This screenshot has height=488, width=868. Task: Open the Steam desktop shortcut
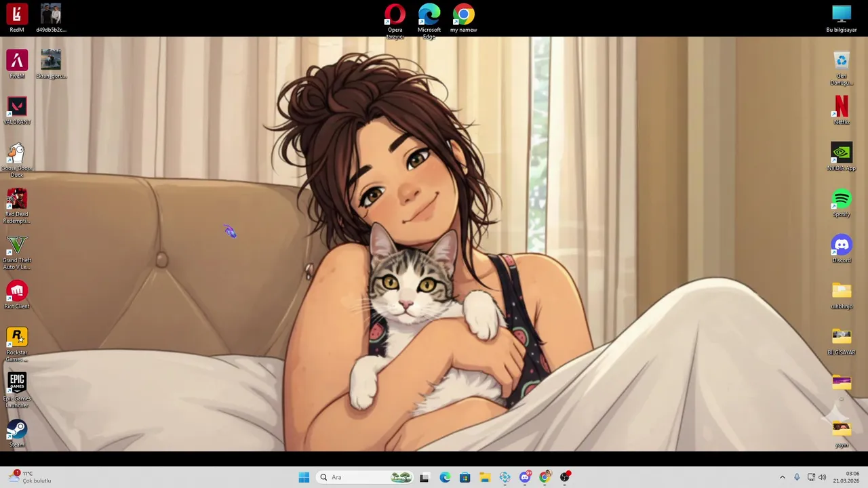click(17, 433)
